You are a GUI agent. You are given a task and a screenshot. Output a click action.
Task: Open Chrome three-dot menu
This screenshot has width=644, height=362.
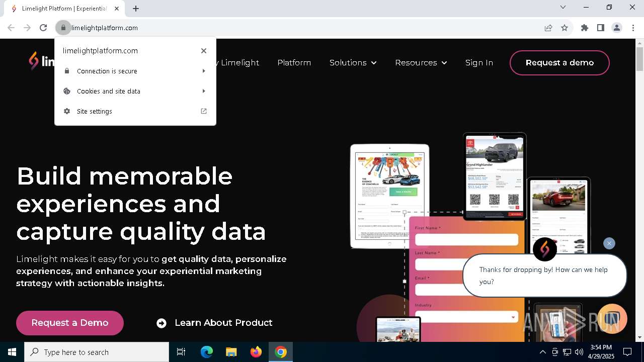(x=633, y=28)
